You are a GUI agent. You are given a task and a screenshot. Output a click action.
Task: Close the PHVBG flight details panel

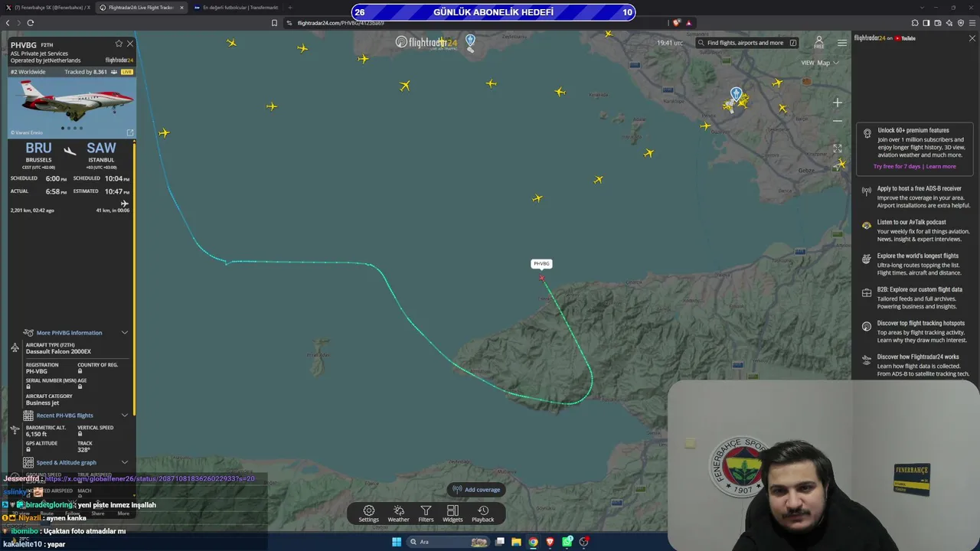[x=130, y=44]
